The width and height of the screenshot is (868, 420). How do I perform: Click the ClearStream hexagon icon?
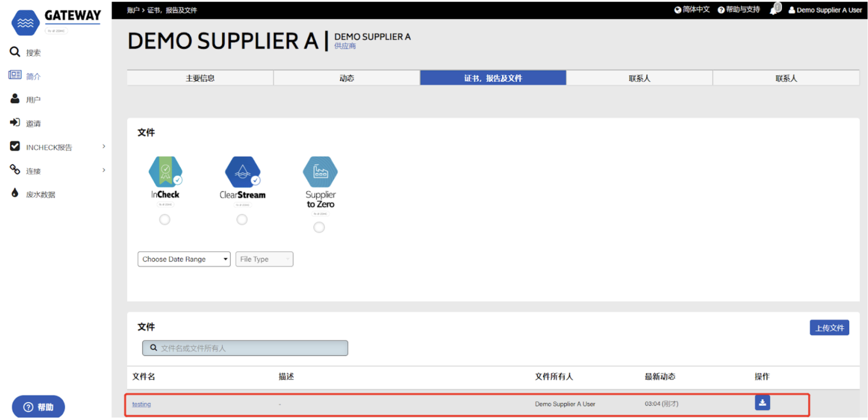[x=243, y=172]
